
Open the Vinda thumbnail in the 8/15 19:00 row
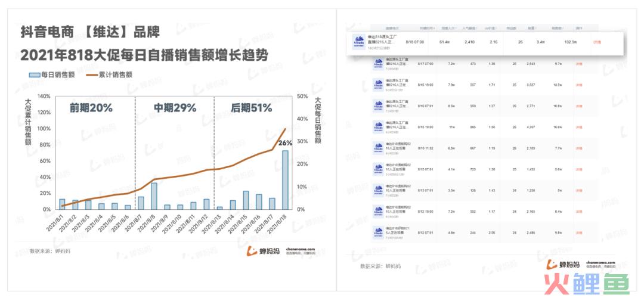click(378, 127)
